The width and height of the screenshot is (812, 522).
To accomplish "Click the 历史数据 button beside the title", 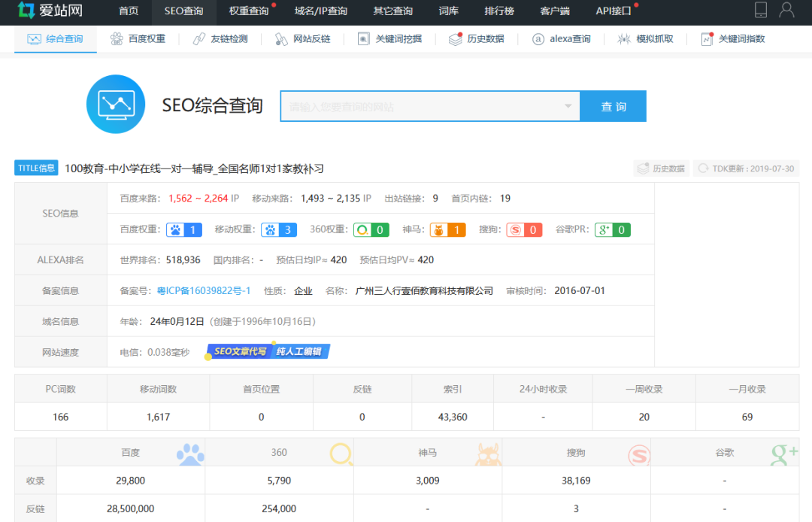I will click(662, 168).
